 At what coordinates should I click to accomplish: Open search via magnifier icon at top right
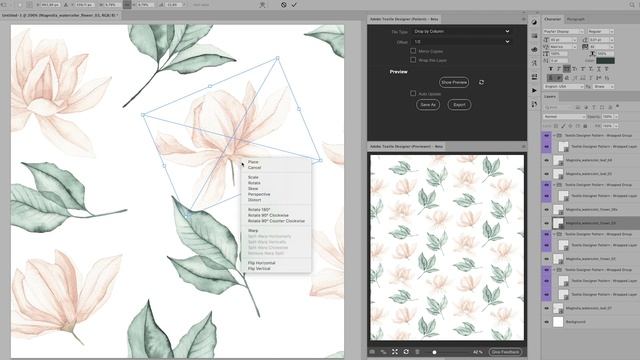point(631,5)
